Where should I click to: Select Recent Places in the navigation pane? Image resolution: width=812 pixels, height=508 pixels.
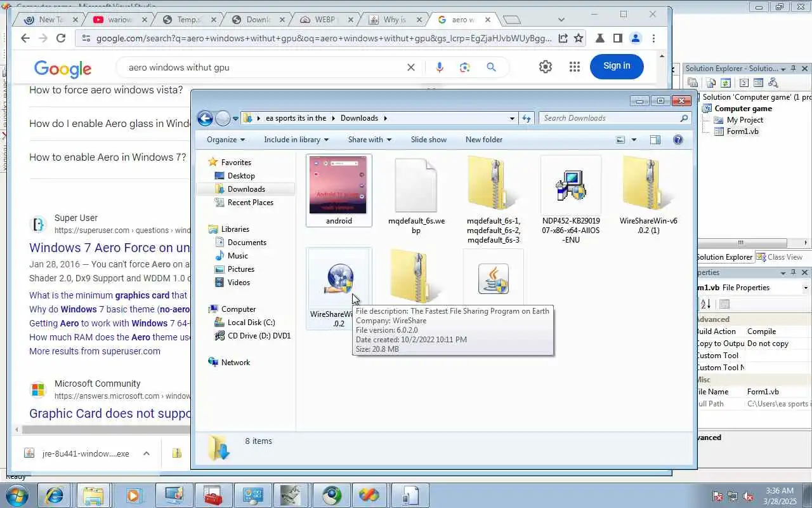coord(250,203)
